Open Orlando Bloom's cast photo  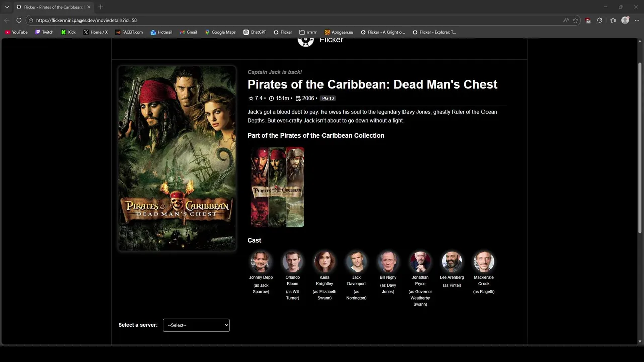tap(292, 262)
